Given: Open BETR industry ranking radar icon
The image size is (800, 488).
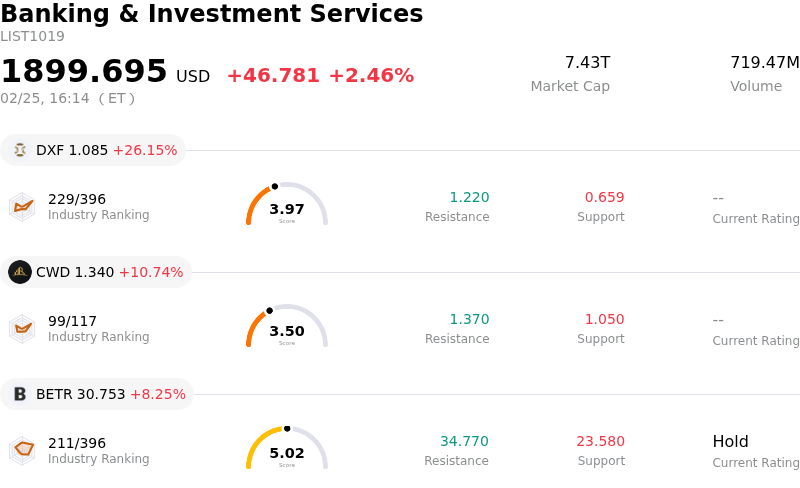Looking at the screenshot, I should (22, 450).
